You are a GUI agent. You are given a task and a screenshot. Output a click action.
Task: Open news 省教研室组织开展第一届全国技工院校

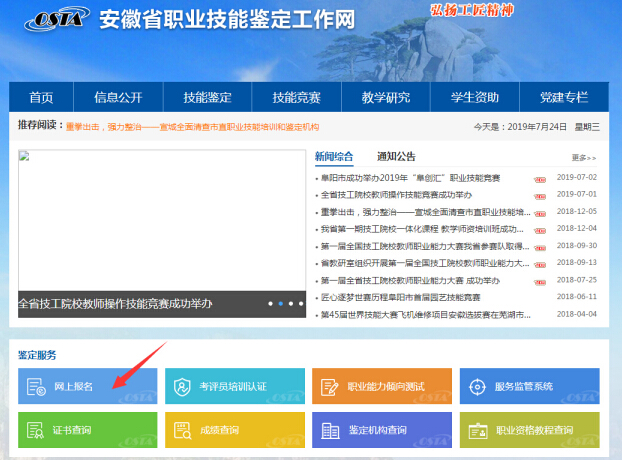(x=425, y=263)
